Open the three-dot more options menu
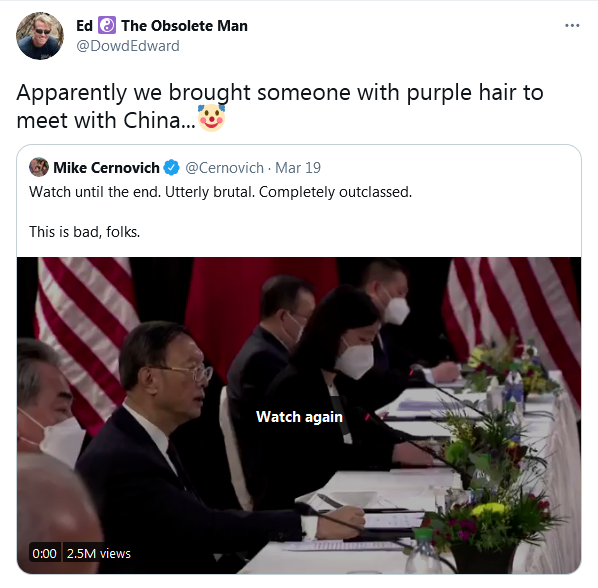 [x=572, y=26]
